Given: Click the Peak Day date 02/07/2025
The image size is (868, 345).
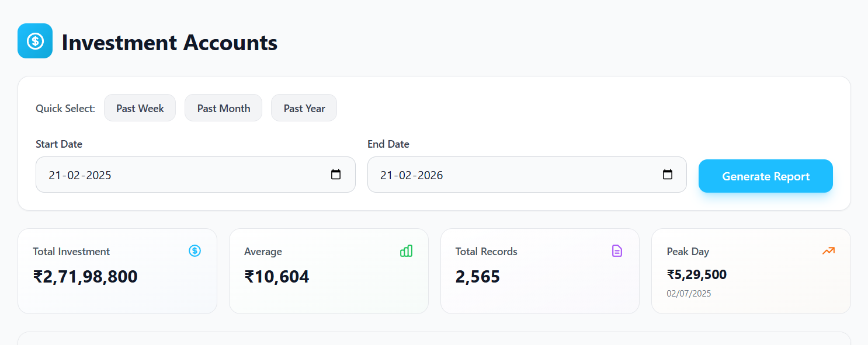Looking at the screenshot, I should pos(689,294).
